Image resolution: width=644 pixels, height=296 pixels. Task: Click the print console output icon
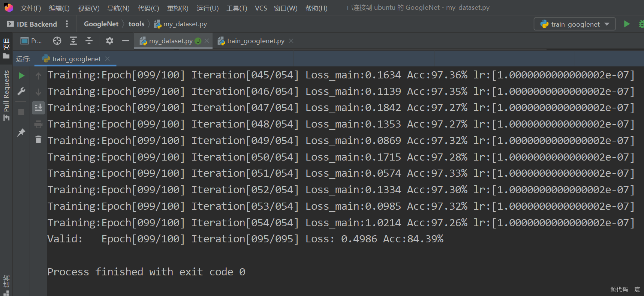click(38, 124)
